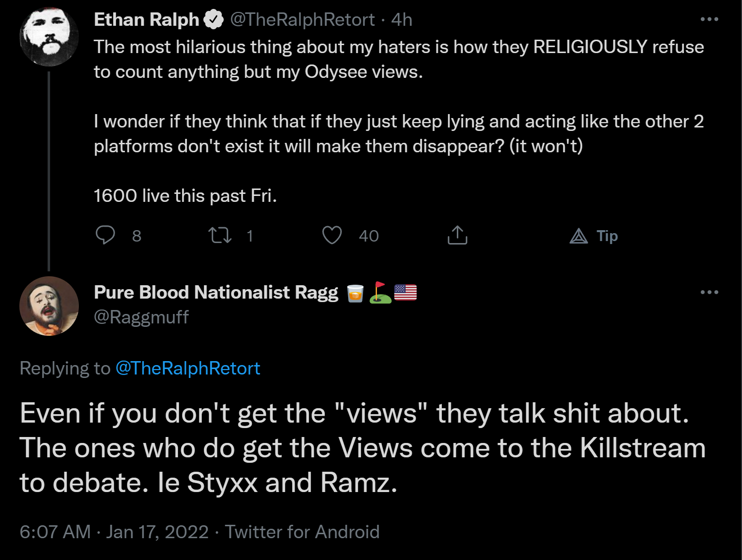Click the like count number 40

tap(369, 236)
